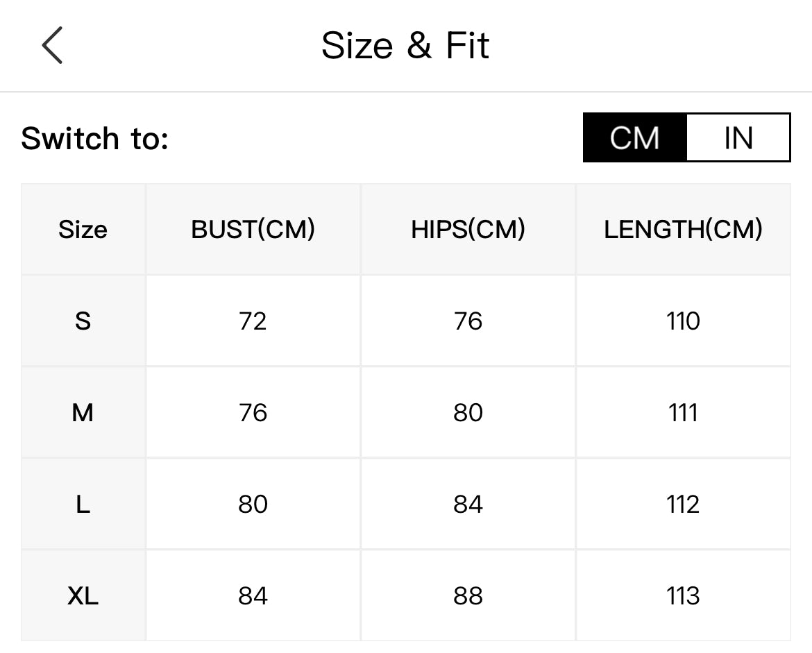Click length value 110 for size S
The image size is (812, 653).
point(683,321)
